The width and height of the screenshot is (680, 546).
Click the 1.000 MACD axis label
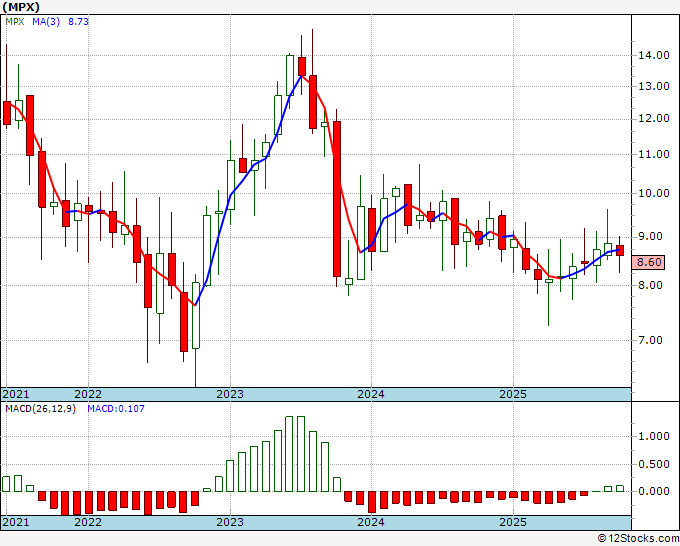(654, 436)
